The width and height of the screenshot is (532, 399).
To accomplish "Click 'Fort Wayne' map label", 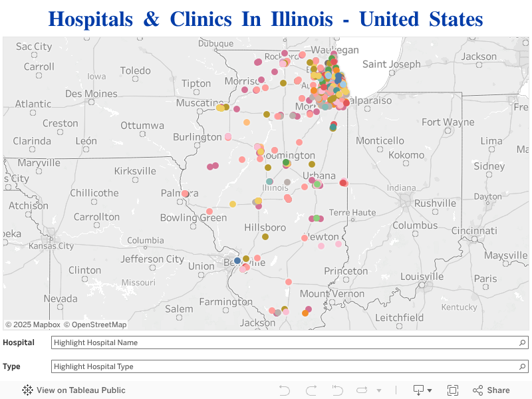I will click(448, 122).
